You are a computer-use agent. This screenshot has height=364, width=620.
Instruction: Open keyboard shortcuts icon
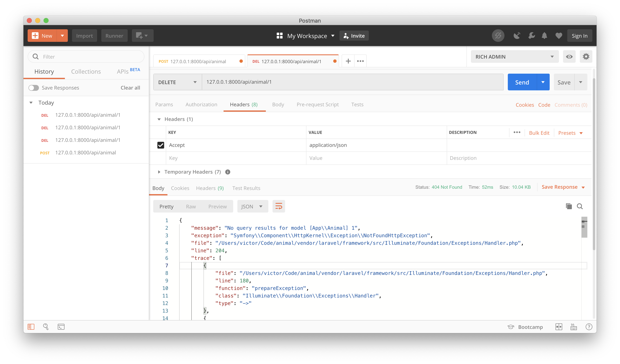(574, 327)
